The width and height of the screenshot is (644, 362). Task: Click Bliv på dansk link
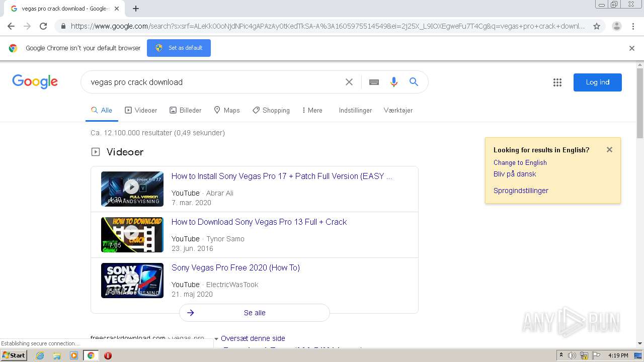(515, 174)
